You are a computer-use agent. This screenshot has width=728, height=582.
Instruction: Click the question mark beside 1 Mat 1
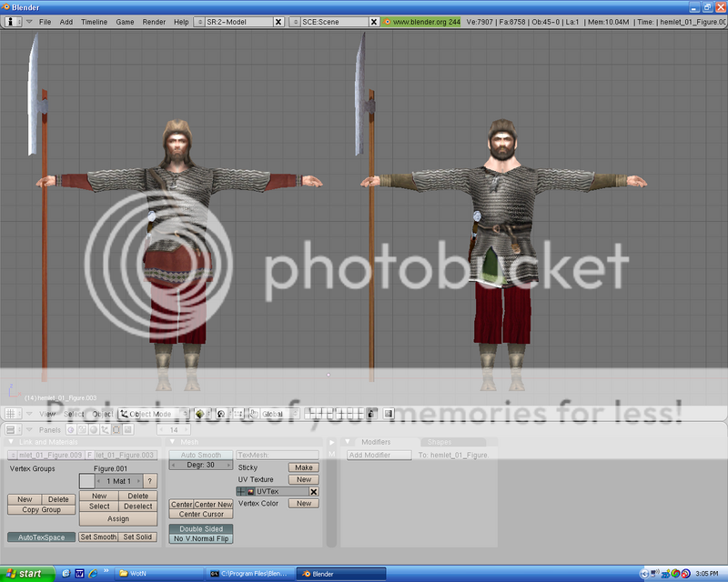pos(150,480)
